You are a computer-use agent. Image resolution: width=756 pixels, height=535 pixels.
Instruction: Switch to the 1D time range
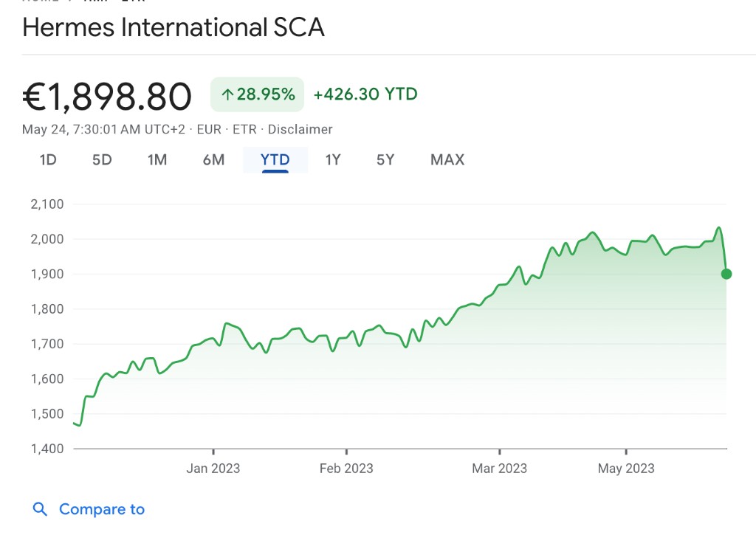(48, 159)
